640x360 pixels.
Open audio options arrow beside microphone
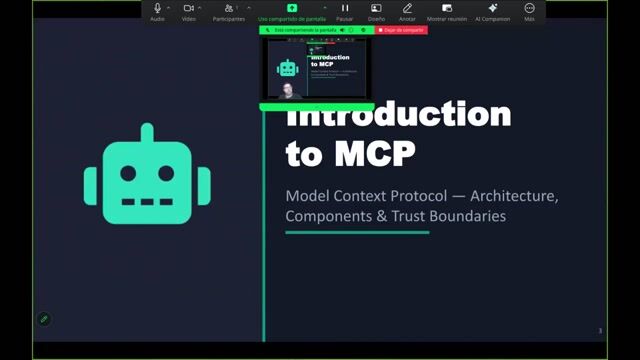(x=168, y=8)
